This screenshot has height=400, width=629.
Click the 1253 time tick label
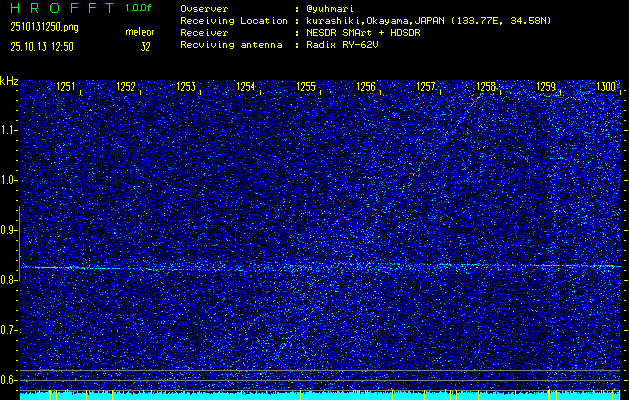pos(186,88)
